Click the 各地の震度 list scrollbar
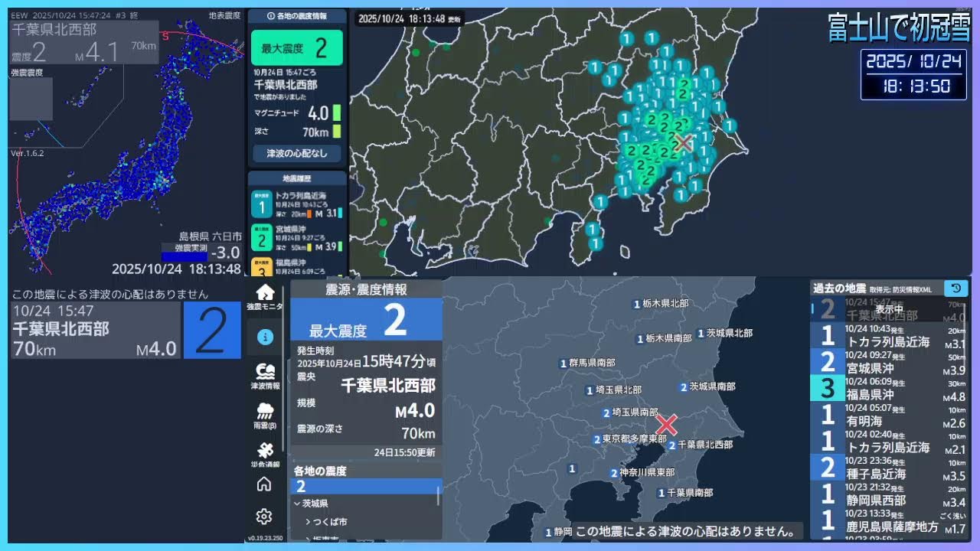 [439, 496]
